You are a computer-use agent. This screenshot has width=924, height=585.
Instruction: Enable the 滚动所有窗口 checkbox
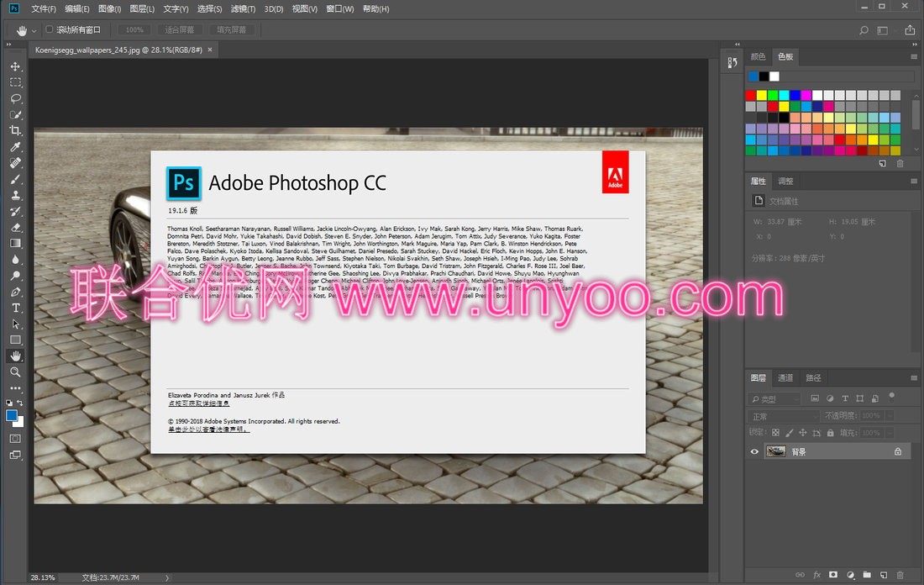[x=50, y=29]
